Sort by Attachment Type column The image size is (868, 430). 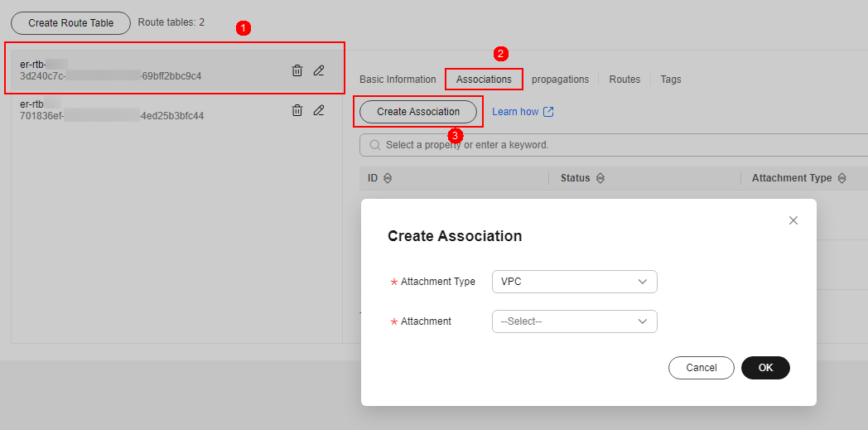click(841, 178)
